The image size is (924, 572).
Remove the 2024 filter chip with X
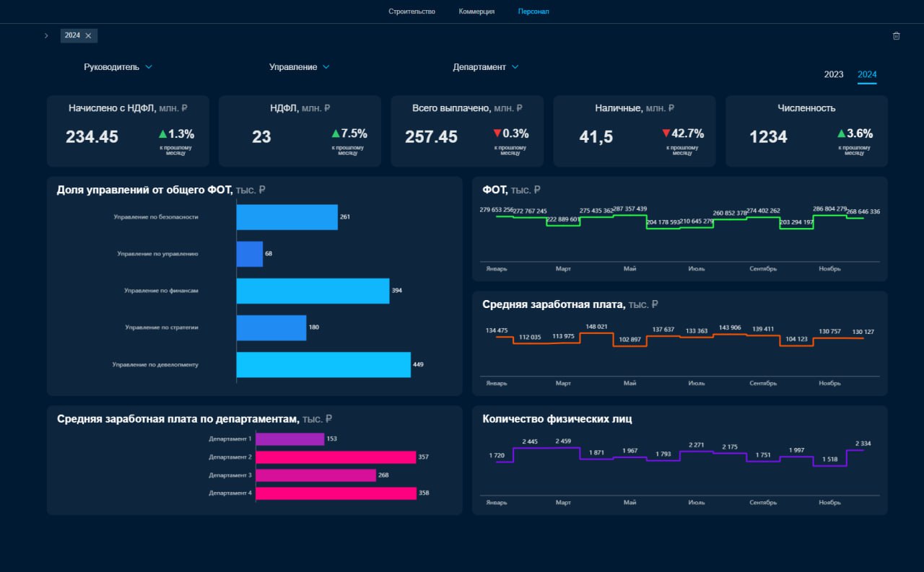point(88,35)
